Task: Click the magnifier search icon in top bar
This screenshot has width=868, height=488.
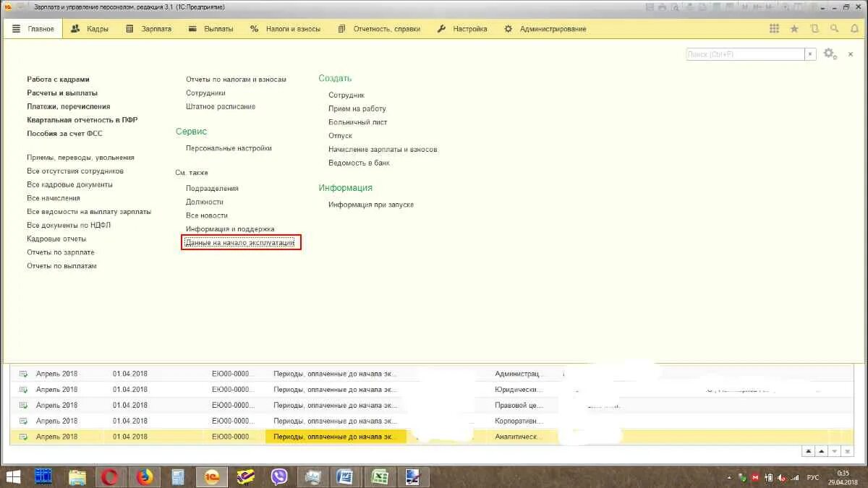Action: click(x=835, y=29)
